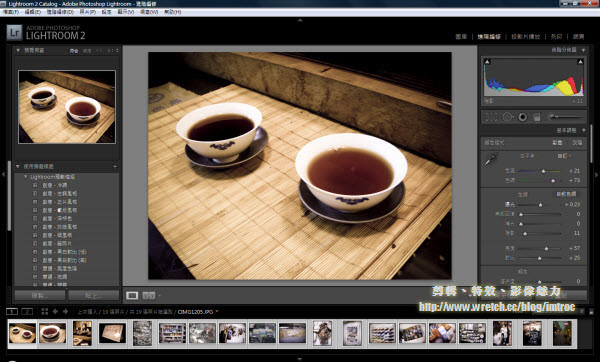This screenshot has height=362, width=600.
Task: Collapse the Presets panel header triangle
Action: click(18, 166)
